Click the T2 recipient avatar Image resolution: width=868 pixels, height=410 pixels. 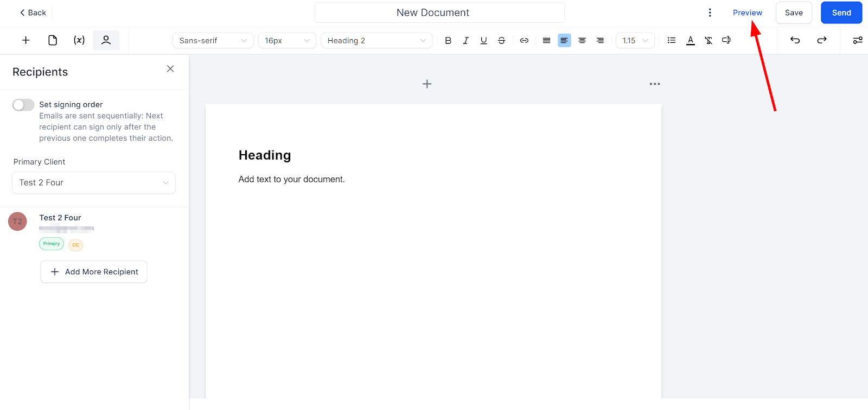(x=17, y=222)
